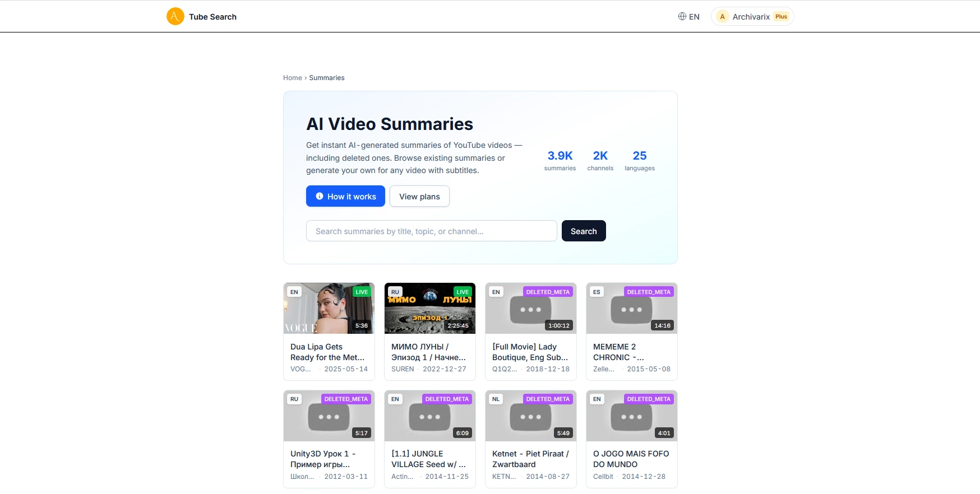Open the Lady Boutique full movie title
Image resolution: width=980 pixels, height=494 pixels.
coord(530,352)
